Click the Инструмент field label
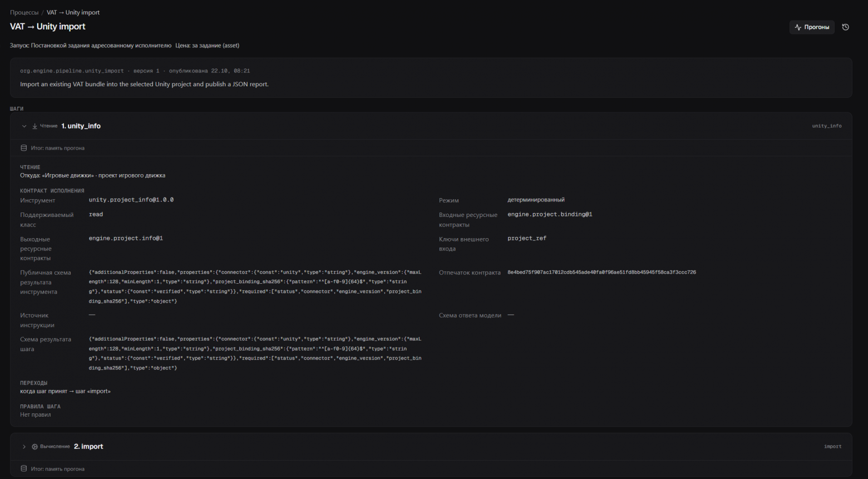The width and height of the screenshot is (868, 479). [x=38, y=200]
